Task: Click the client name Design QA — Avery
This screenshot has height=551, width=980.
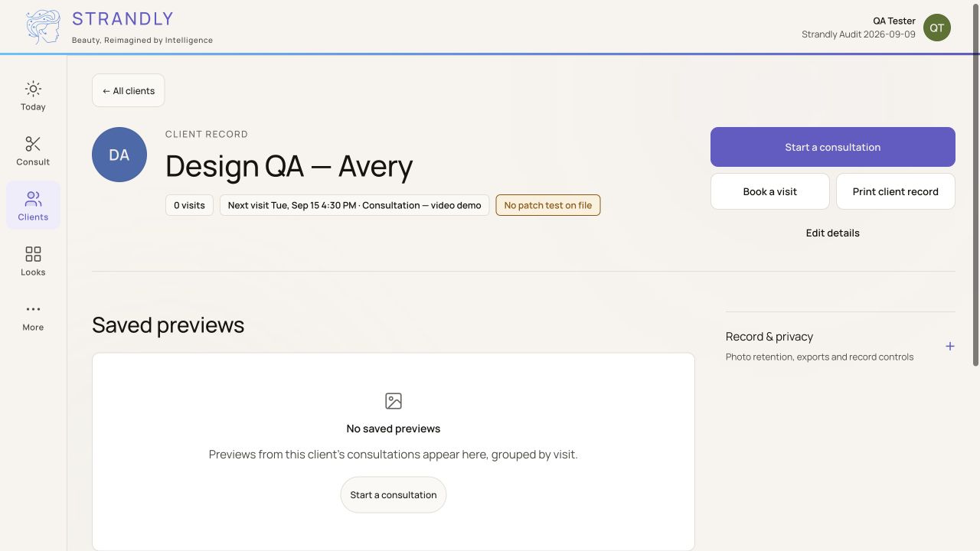Action: (289, 166)
